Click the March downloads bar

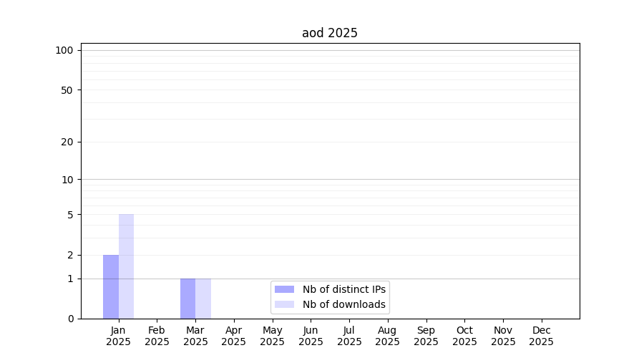(x=203, y=299)
